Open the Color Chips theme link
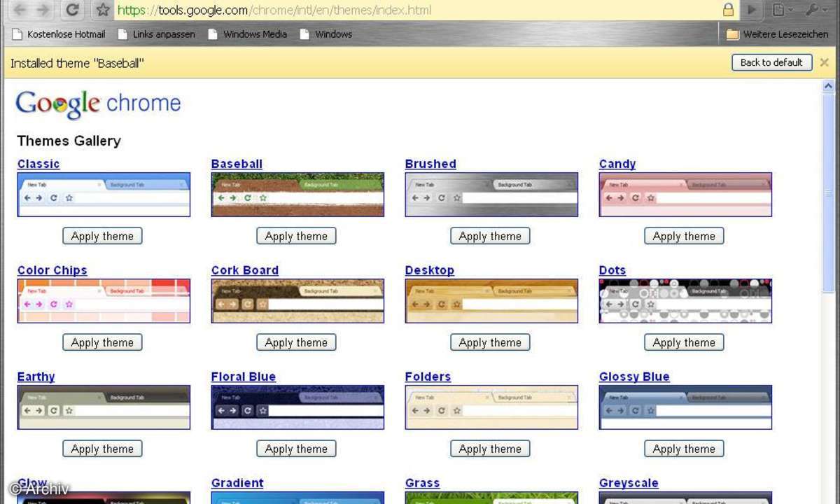840x504 pixels. (x=52, y=270)
